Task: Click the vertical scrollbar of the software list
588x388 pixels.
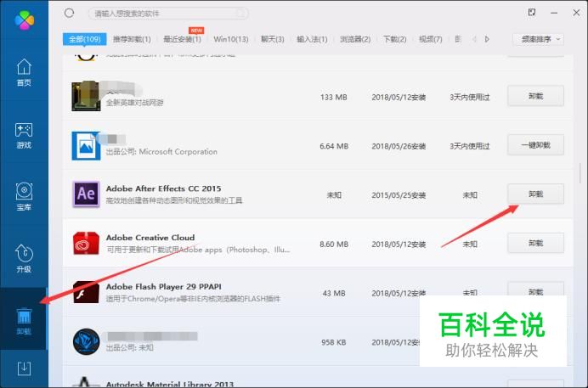Action: [580, 173]
